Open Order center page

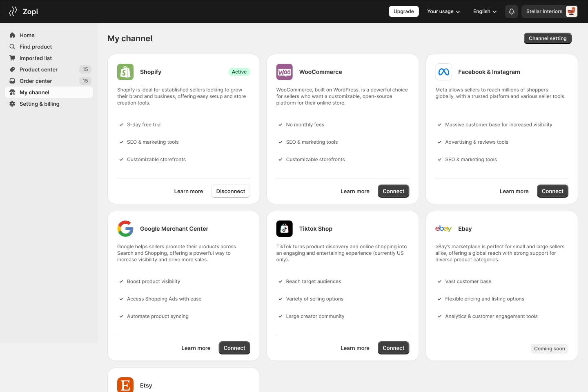coord(49,81)
